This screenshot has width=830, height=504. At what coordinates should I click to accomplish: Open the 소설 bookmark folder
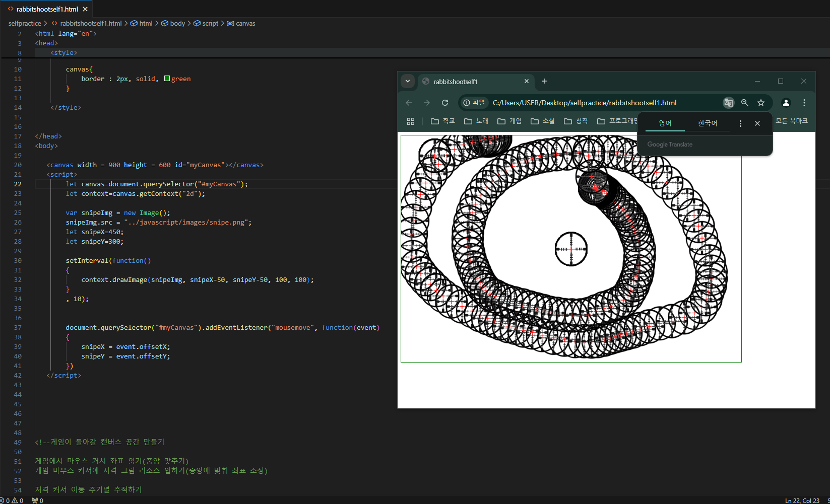click(x=543, y=121)
